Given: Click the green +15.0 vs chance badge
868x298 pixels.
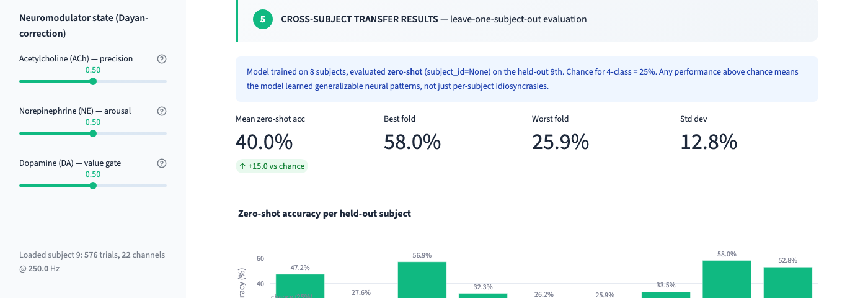Looking at the screenshot, I should [x=272, y=166].
